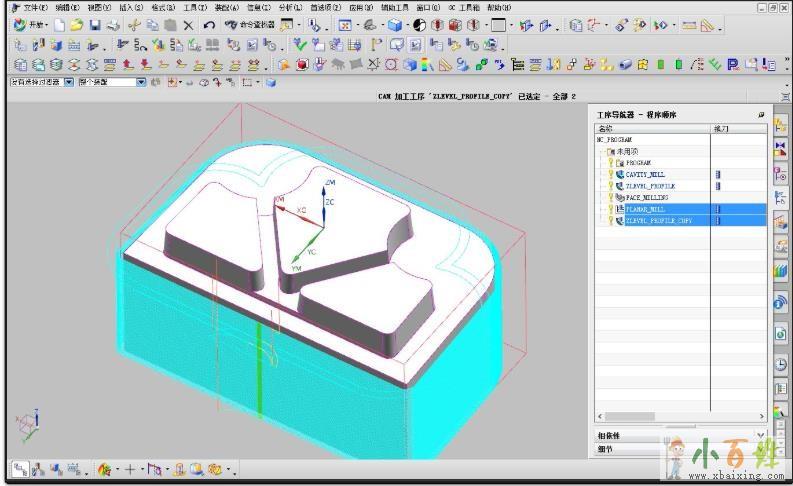This screenshot has height=486, width=793.
Task: Open the assembly scope combo box
Action: [112, 82]
